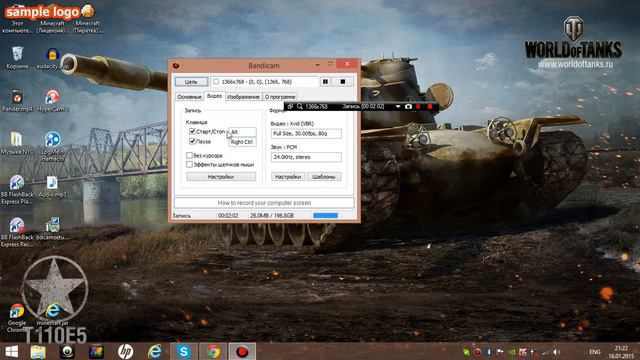This screenshot has height=360, width=640.
Task: Toggle the Пауза hotkey checkbox
Action: tap(192, 141)
